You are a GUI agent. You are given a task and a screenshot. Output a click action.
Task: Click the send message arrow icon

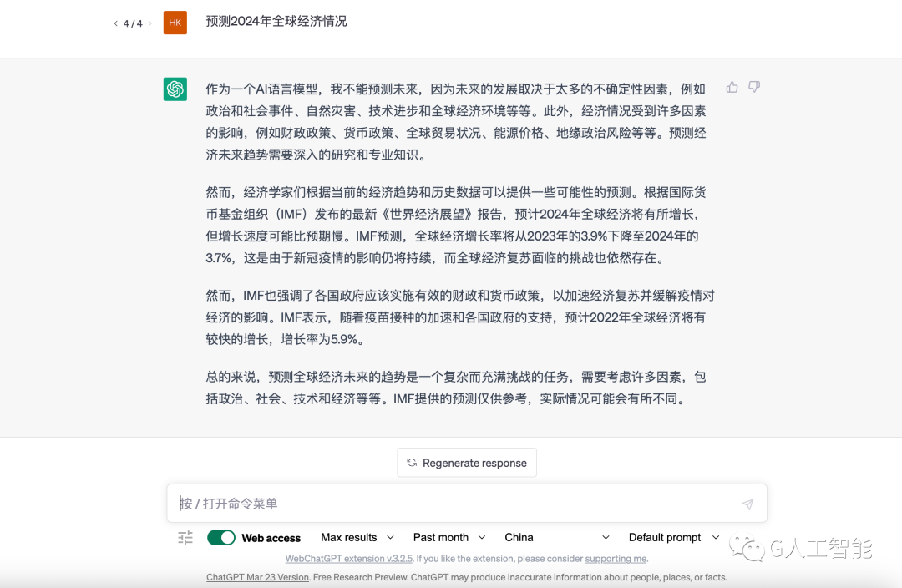click(x=747, y=504)
